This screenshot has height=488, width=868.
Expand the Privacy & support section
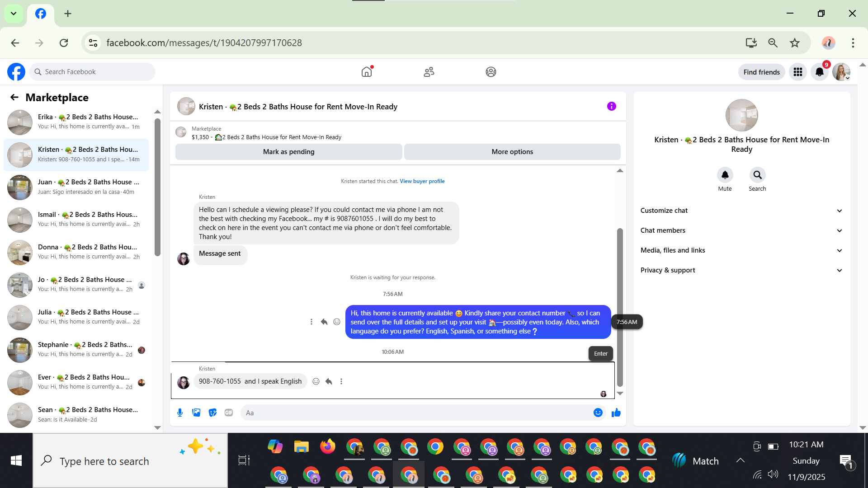pos(741,270)
